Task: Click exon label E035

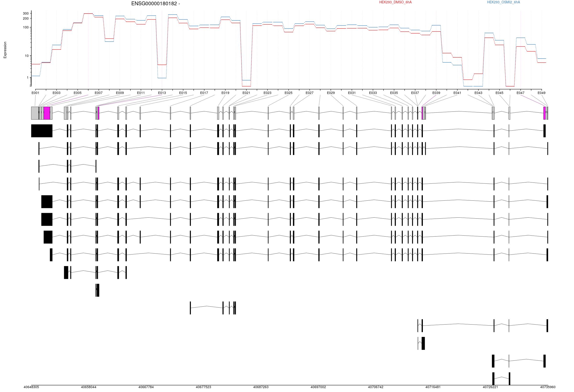Action: pyautogui.click(x=394, y=93)
